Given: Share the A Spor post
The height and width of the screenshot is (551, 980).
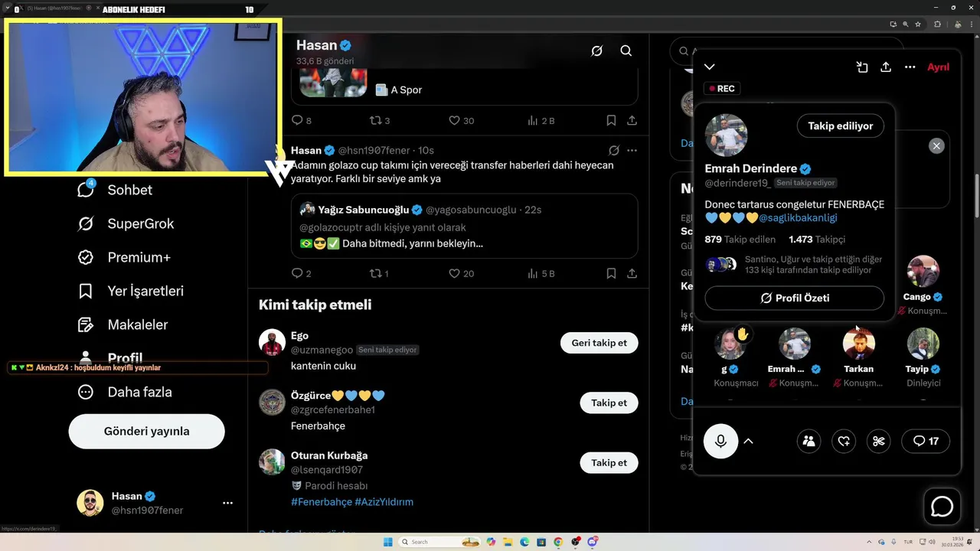Looking at the screenshot, I should coord(632,120).
